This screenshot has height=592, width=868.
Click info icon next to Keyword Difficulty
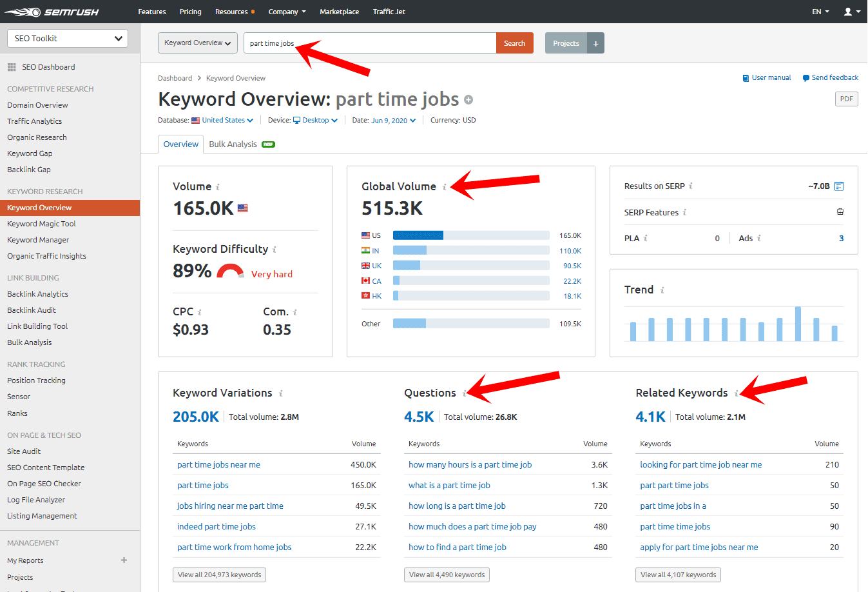click(275, 250)
